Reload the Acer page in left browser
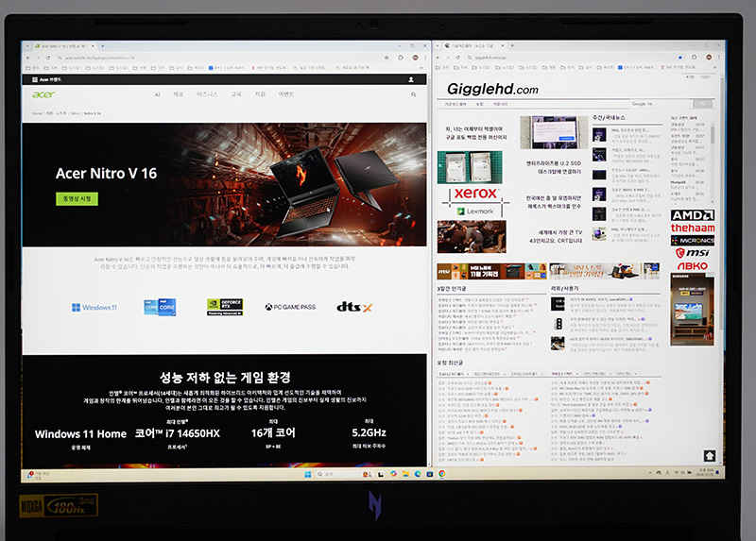 (48, 58)
